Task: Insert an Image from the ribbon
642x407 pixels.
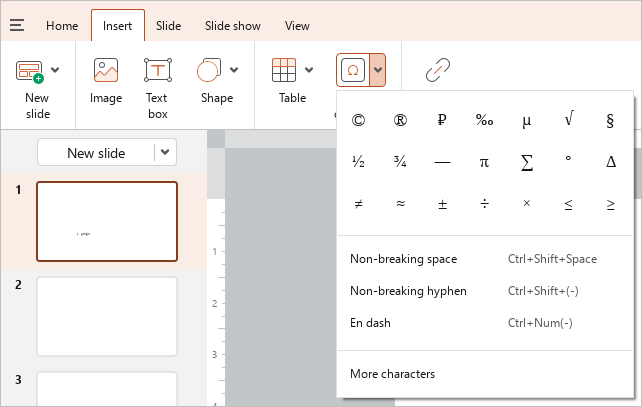Action: coord(106,70)
